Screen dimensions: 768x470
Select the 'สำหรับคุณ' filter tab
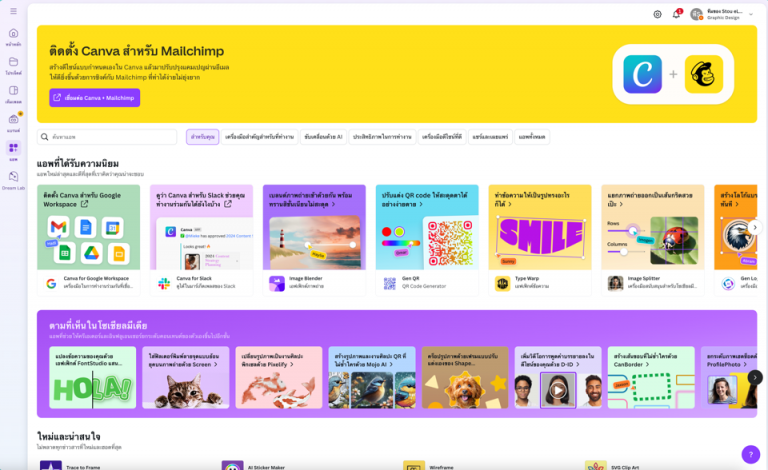tap(202, 137)
